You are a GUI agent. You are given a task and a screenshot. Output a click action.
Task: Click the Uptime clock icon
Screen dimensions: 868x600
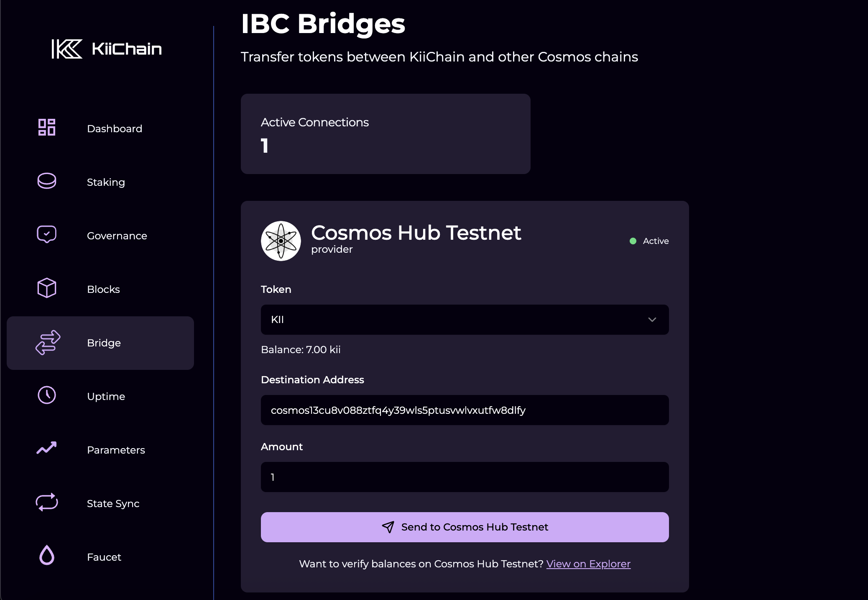click(47, 395)
